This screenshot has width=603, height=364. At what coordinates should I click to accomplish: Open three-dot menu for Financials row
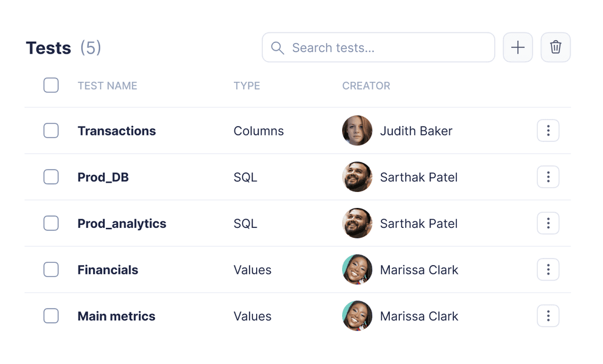[548, 269]
